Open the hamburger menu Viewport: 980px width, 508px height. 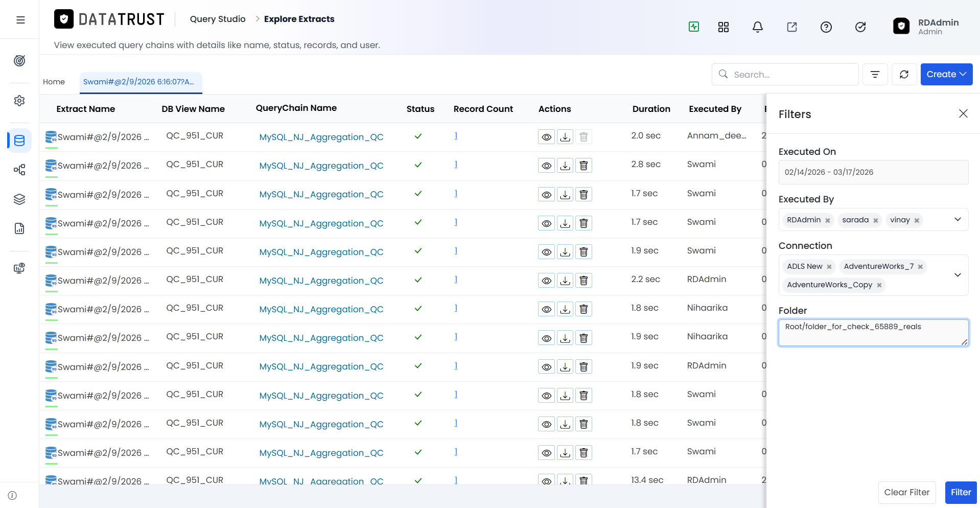pyautogui.click(x=20, y=20)
